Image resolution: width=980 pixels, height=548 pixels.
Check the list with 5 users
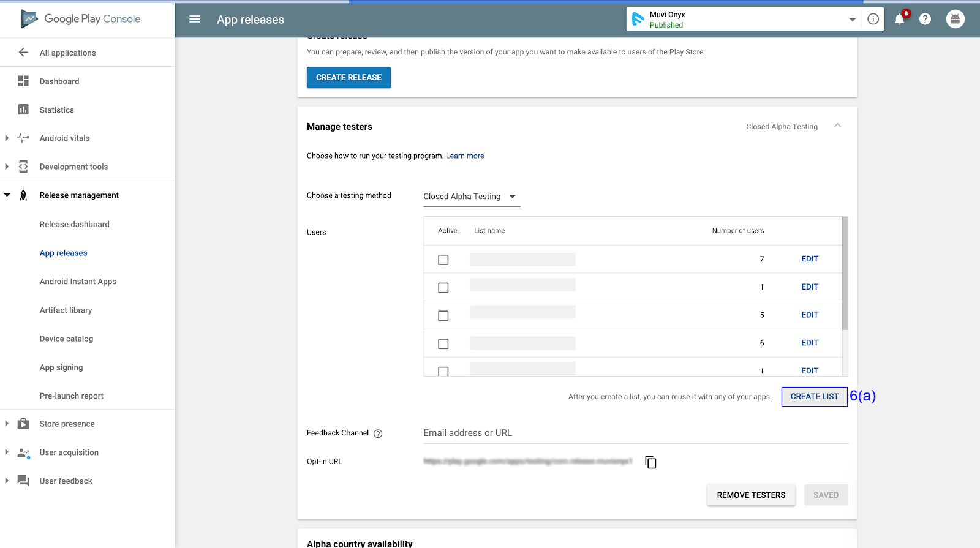point(443,316)
